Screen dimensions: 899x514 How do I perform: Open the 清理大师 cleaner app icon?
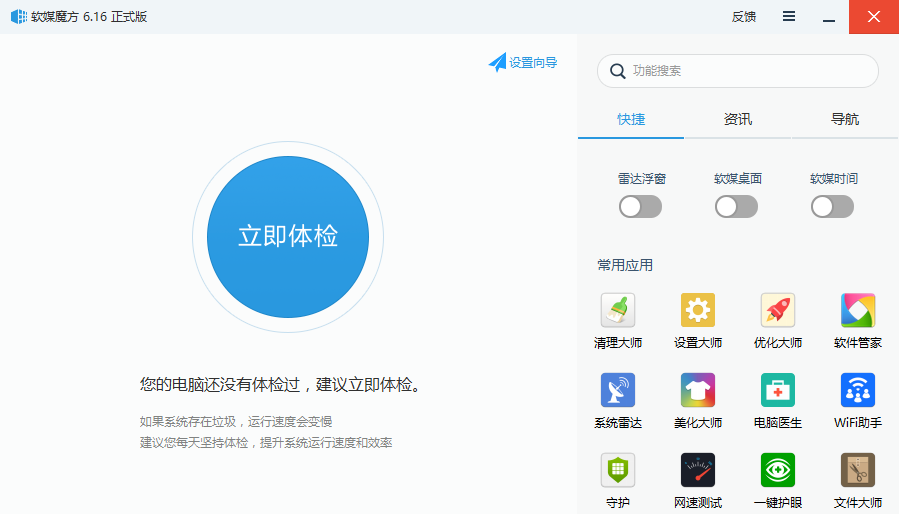(x=617, y=310)
